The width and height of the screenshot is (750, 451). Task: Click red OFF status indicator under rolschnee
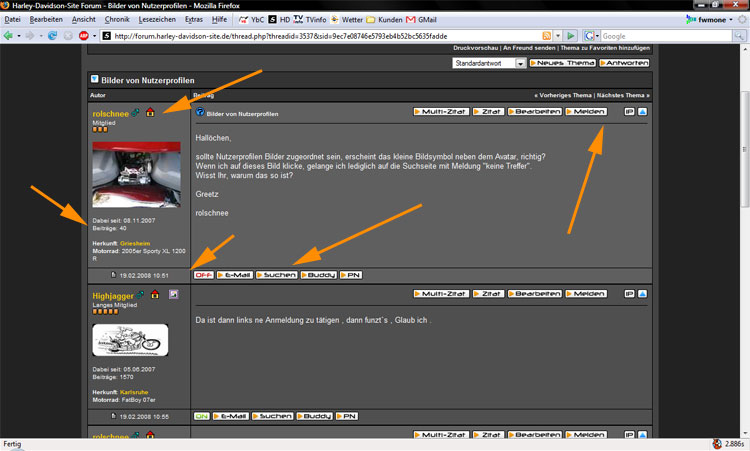(x=203, y=274)
